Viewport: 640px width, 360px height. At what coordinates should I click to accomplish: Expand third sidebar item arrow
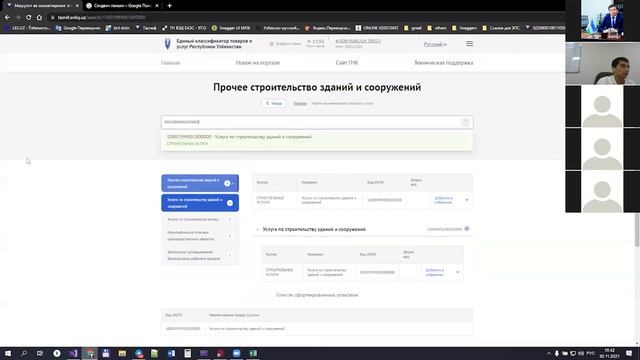[x=230, y=220]
